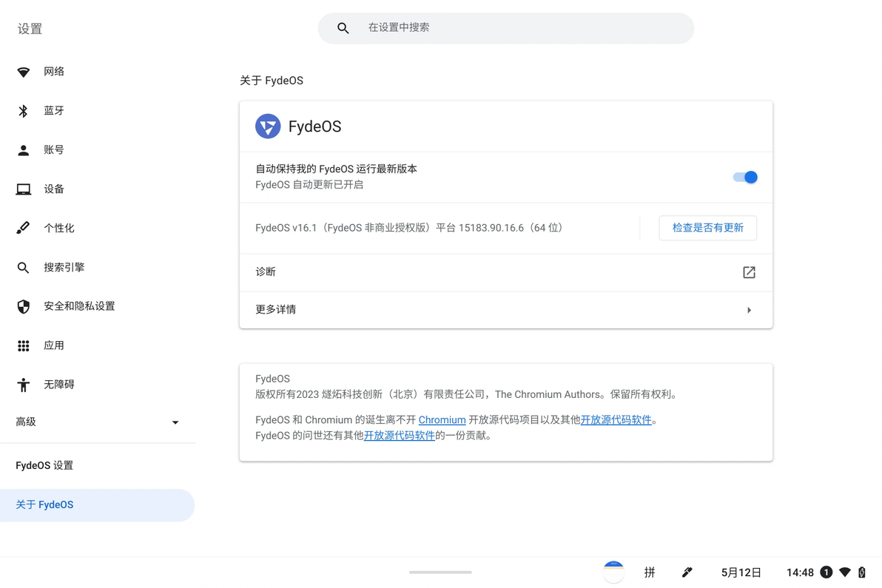Screen dimensions: 882x588
Task: Click 检查是否有更新 button
Action: point(707,228)
